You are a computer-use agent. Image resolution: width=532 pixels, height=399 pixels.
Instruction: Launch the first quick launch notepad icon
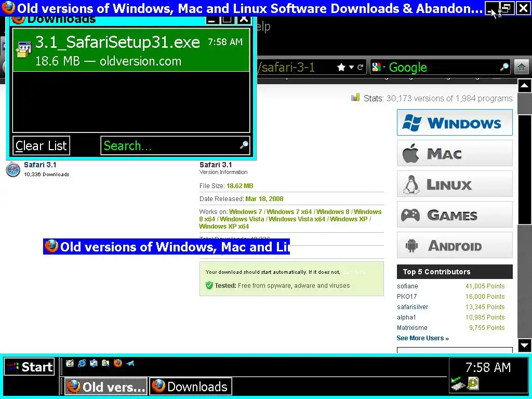(x=70, y=363)
